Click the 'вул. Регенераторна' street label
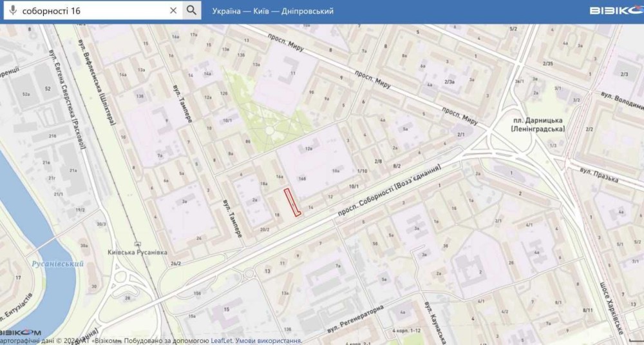This screenshot has height=345, width=644. click(x=355, y=319)
